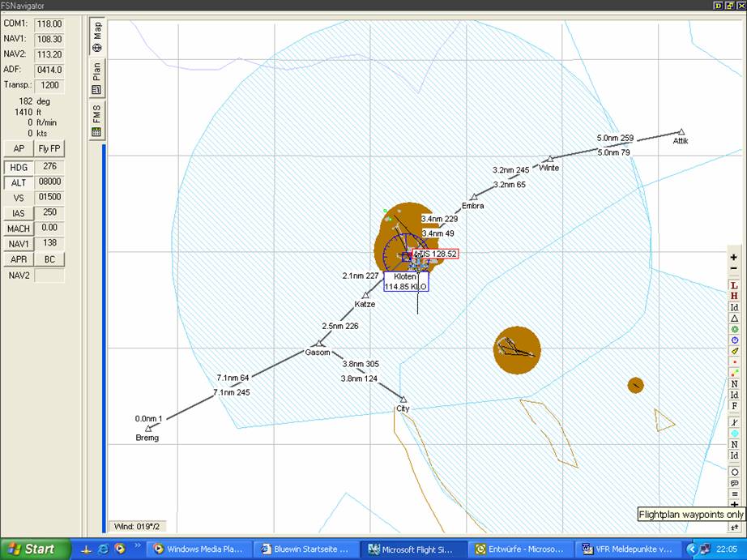
Task: Toggle the cyan airspace circle icon
Action: (734, 434)
